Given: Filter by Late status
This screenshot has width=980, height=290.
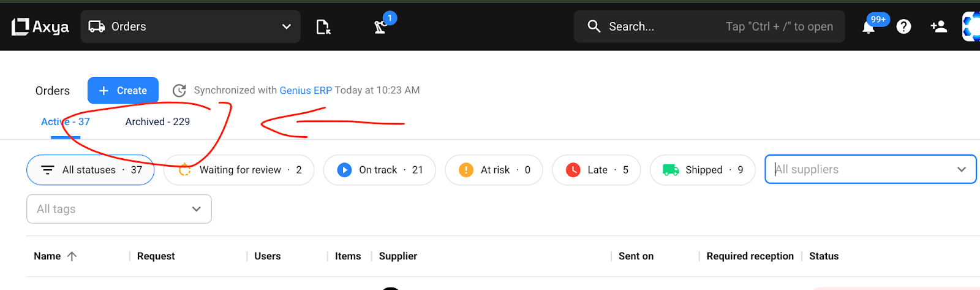Looking at the screenshot, I should click(x=596, y=170).
